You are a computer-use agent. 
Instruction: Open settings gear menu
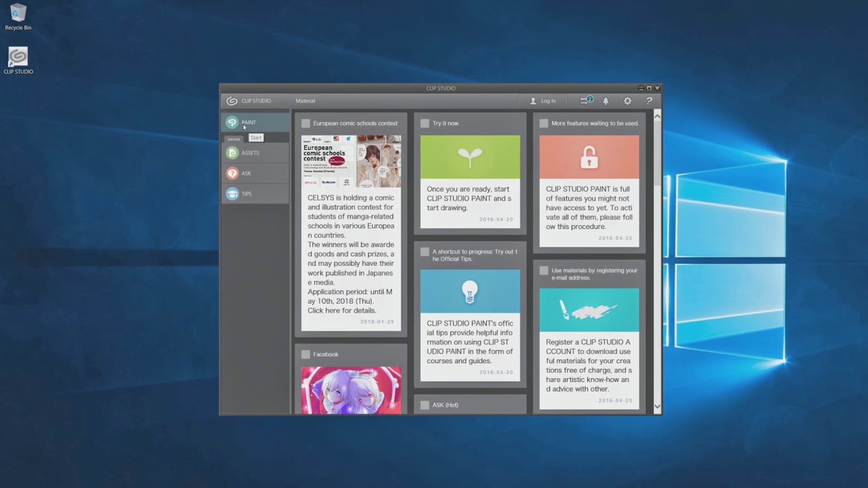click(x=627, y=101)
